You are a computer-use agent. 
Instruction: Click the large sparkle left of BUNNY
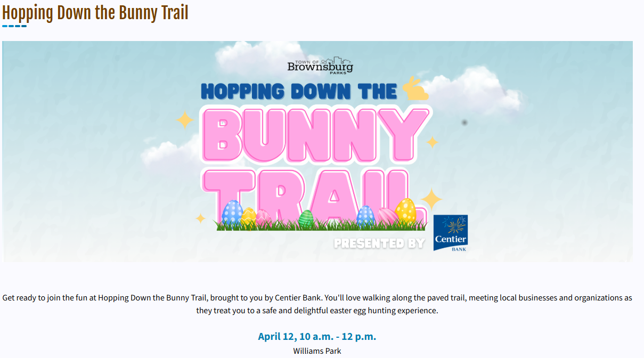[185, 120]
